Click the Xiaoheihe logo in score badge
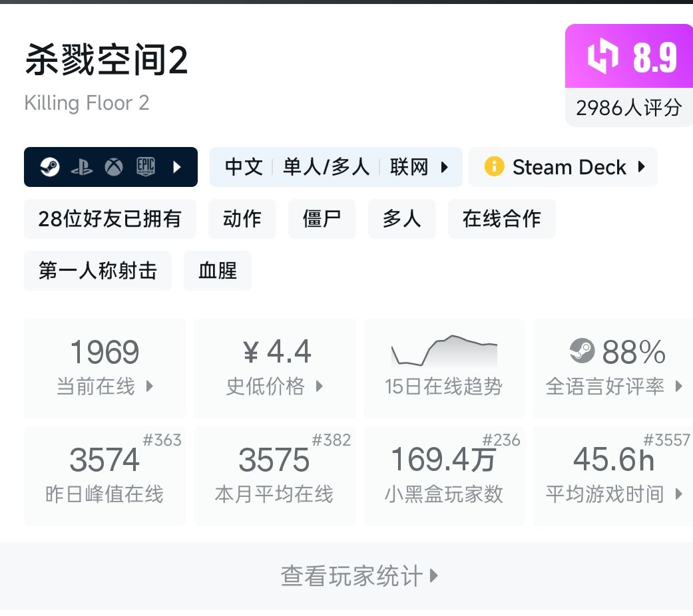The width and height of the screenshot is (693, 616). (602, 58)
